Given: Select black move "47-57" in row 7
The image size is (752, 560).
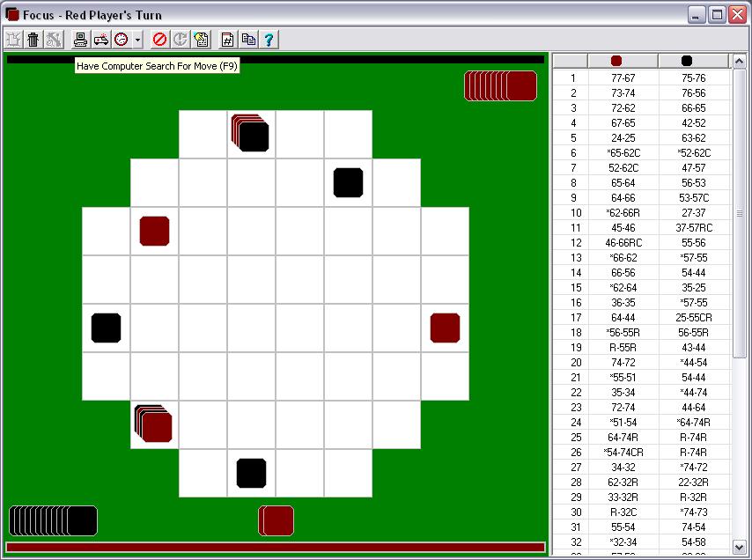Looking at the screenshot, I should [x=694, y=168].
